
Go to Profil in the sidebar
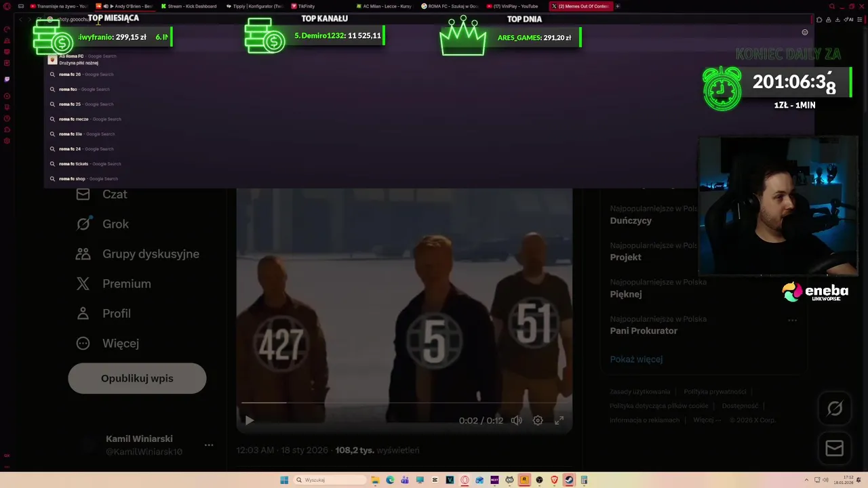point(103,314)
